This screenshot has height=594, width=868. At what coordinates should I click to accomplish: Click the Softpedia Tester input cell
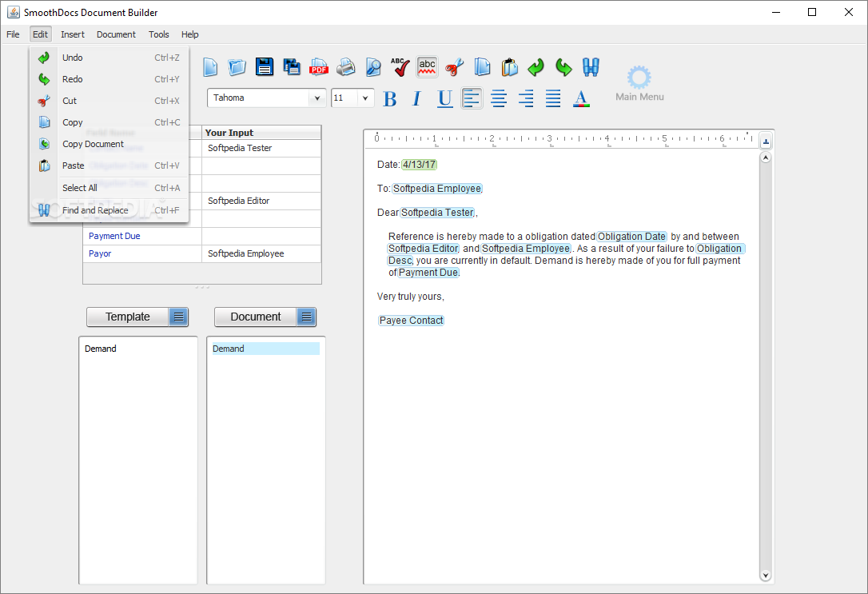point(261,149)
